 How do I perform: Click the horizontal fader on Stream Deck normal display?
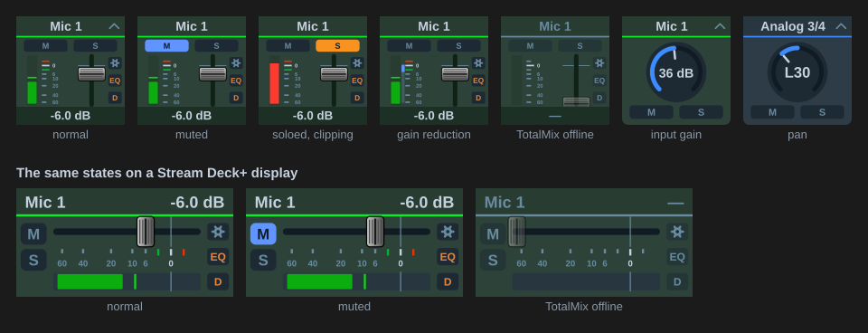click(146, 232)
